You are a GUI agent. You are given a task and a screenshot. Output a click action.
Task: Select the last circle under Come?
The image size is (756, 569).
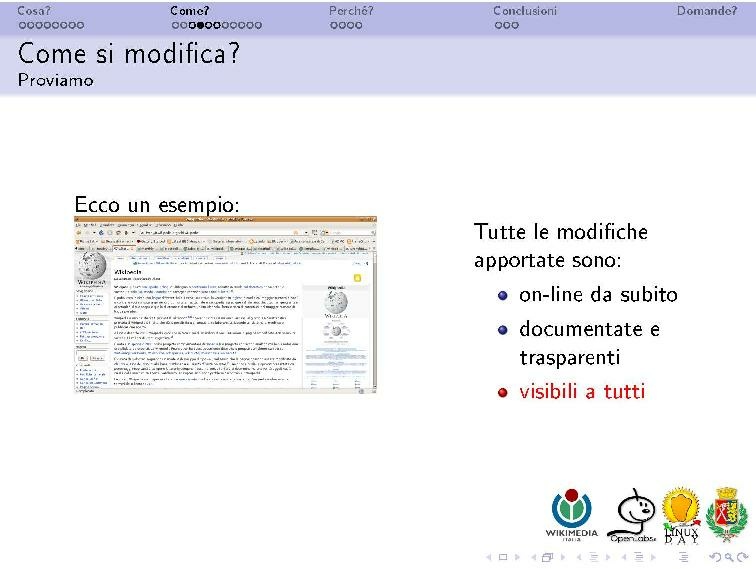click(258, 25)
